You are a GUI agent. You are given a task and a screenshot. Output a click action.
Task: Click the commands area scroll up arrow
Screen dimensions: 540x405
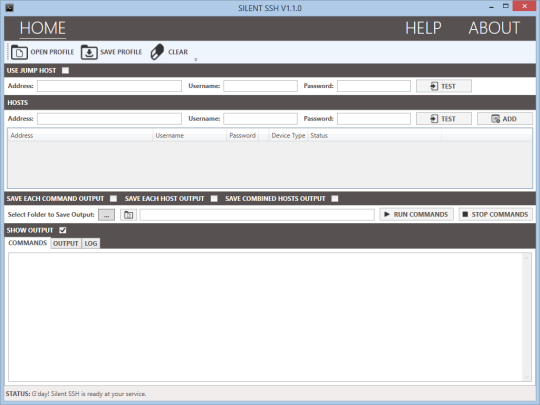pos(526,258)
